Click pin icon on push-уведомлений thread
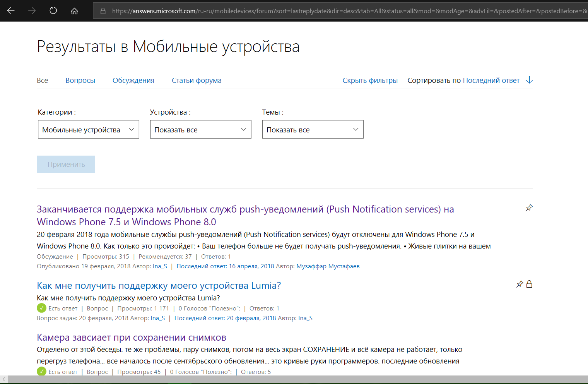This screenshot has width=588, height=384. click(x=529, y=208)
